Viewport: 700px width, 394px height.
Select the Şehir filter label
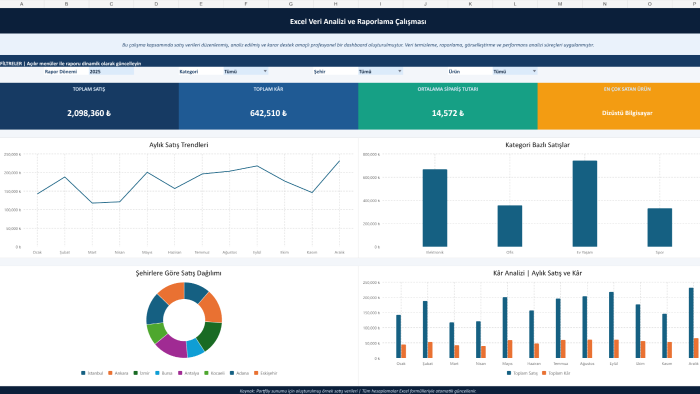(x=320, y=71)
